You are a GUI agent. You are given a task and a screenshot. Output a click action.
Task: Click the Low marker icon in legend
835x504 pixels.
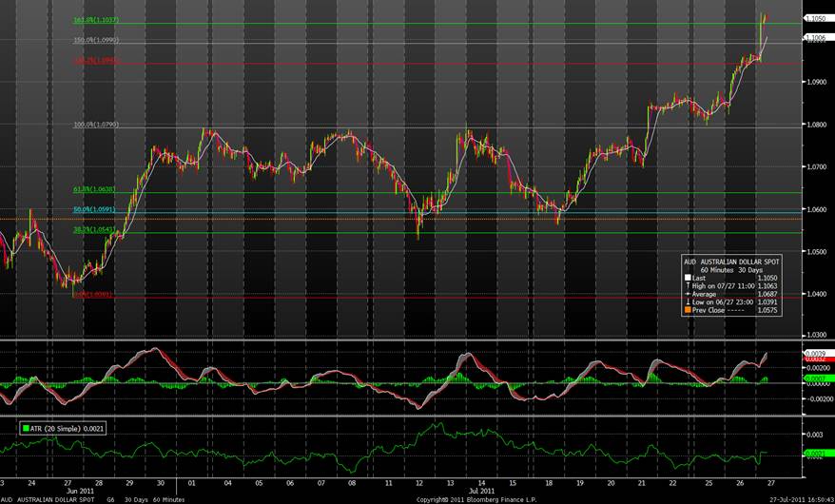pyautogui.click(x=688, y=302)
